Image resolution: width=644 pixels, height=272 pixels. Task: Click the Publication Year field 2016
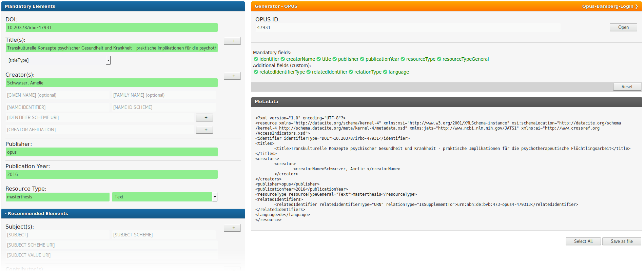pos(112,175)
